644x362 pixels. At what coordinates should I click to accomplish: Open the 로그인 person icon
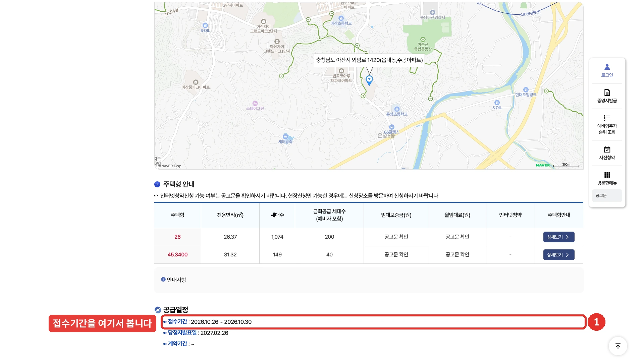(x=607, y=67)
